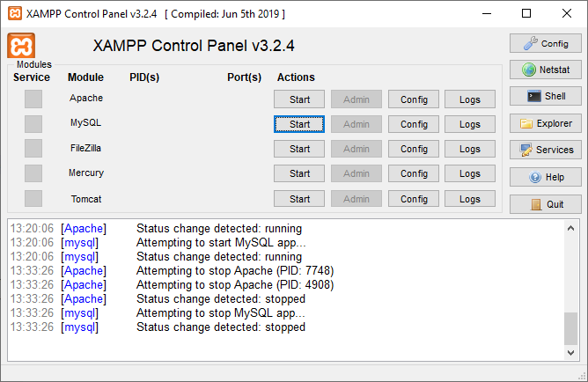Image resolution: width=588 pixels, height=382 pixels.
Task: Launch Shell using the terminal icon button
Action: [x=545, y=96]
